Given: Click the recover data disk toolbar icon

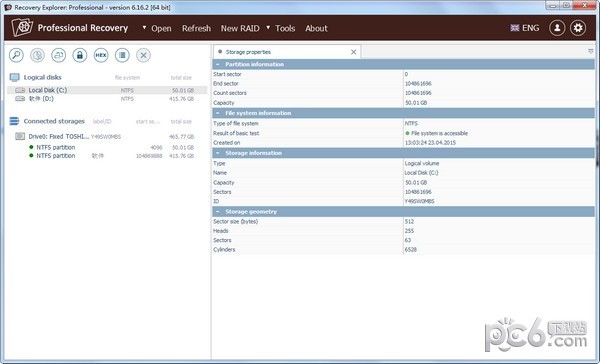Looking at the screenshot, I should [x=37, y=55].
